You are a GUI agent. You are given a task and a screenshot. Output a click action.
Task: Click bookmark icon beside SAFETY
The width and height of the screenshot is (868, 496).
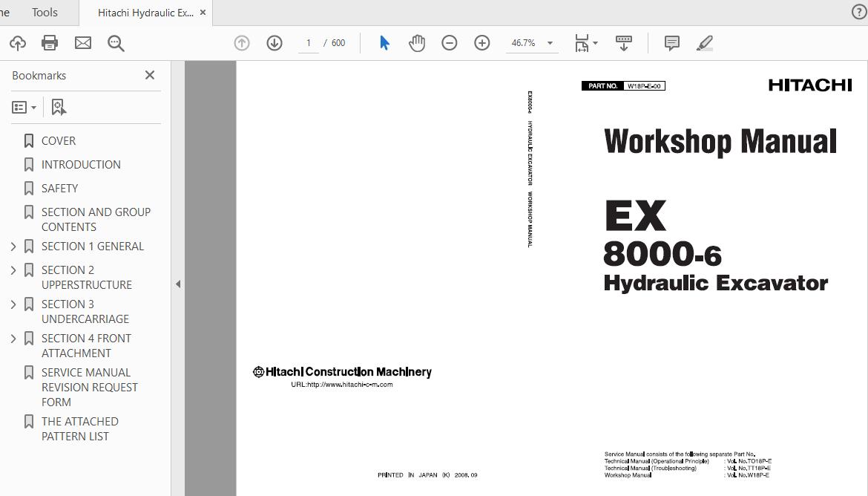(x=29, y=189)
